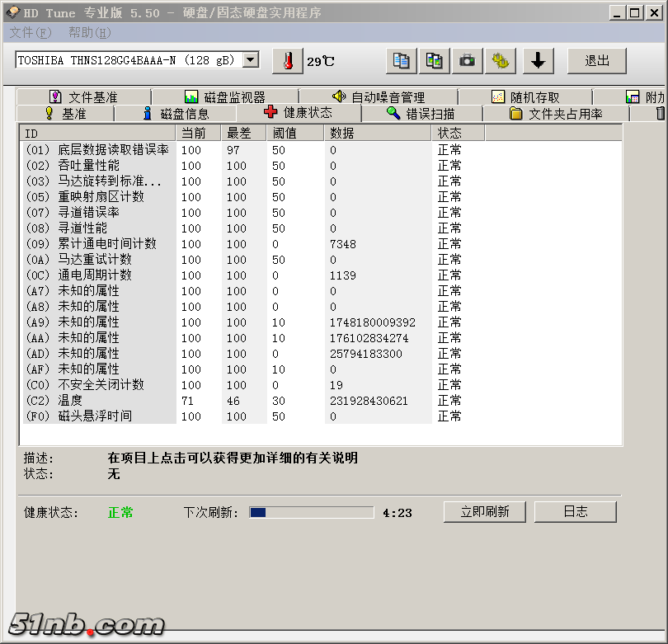
Task: Expand the TOSHIBA drive selection dropdown
Action: coord(251,60)
